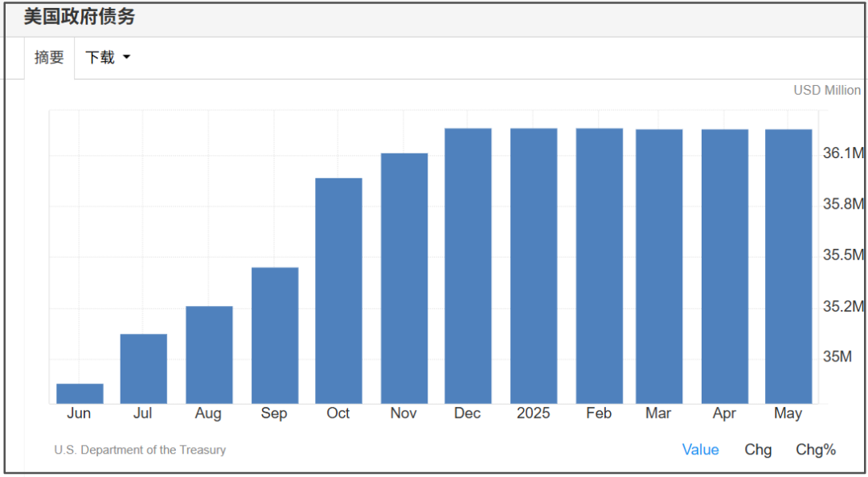Select the Sep data bar

[x=275, y=336]
